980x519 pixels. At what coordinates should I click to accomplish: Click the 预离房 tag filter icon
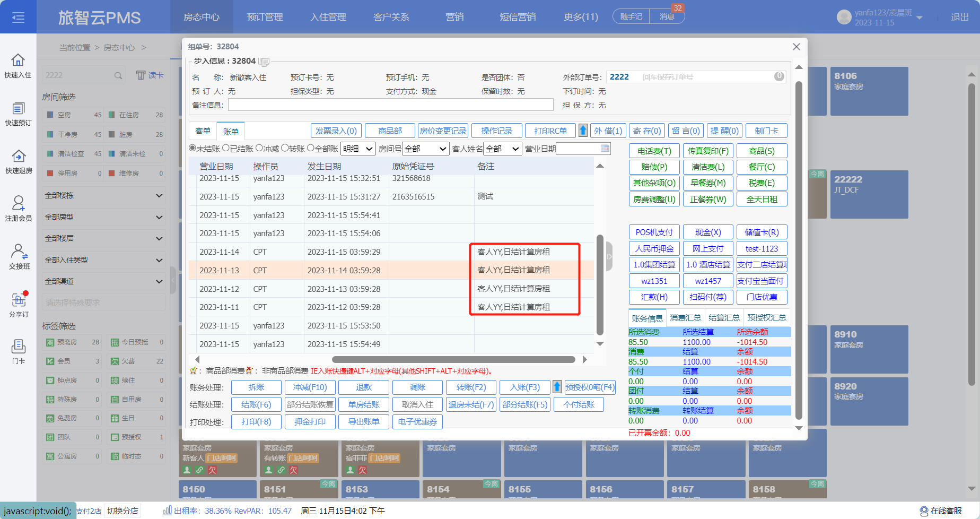(x=50, y=342)
